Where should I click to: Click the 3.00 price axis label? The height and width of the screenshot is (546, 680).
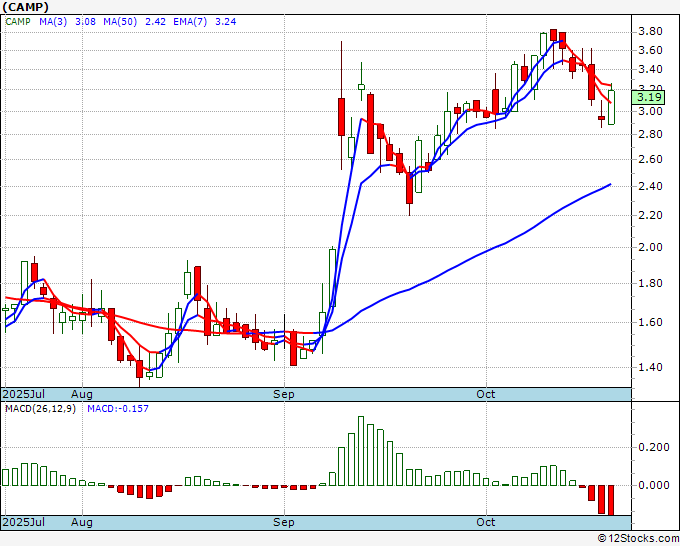[650, 111]
